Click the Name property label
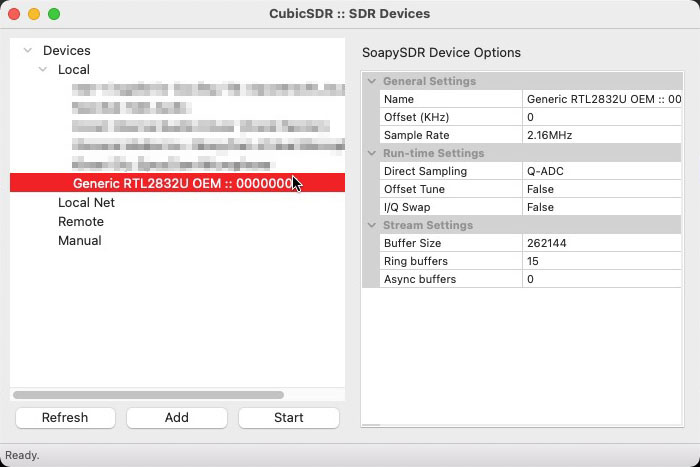The image size is (700, 467). click(x=399, y=99)
